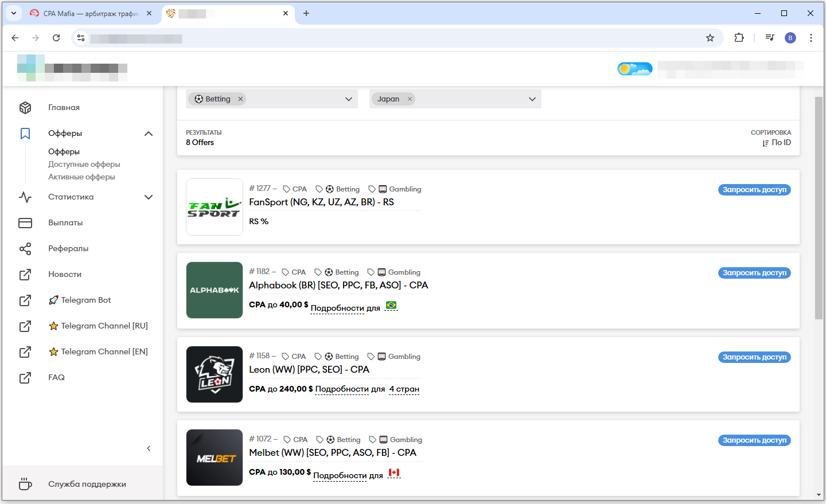The image size is (826, 504).
Task: Open Рефералы page
Action: 68,248
